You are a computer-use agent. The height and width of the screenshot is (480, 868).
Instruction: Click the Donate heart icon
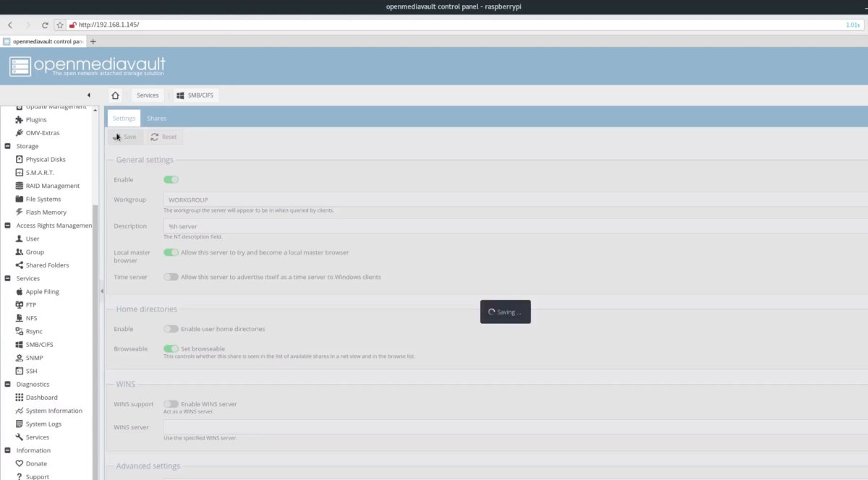pyautogui.click(x=20, y=463)
